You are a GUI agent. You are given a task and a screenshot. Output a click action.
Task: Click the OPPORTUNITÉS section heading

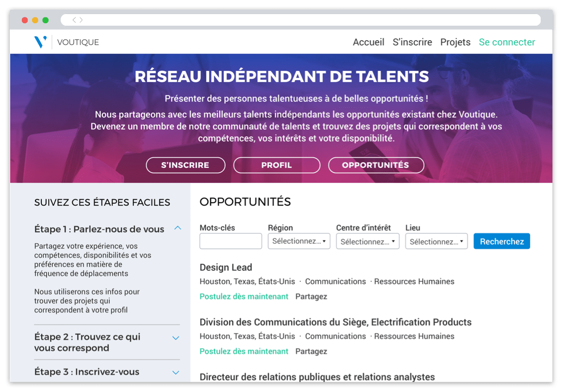[x=245, y=202]
